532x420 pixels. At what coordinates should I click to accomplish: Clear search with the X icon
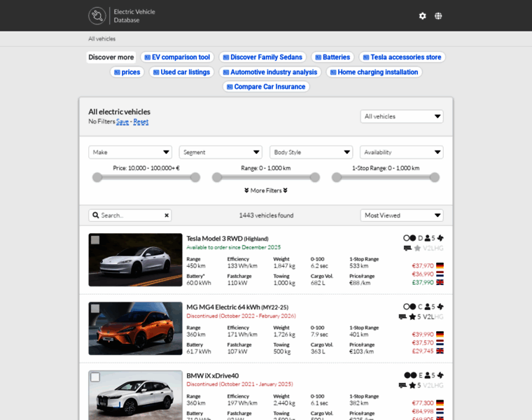(167, 215)
